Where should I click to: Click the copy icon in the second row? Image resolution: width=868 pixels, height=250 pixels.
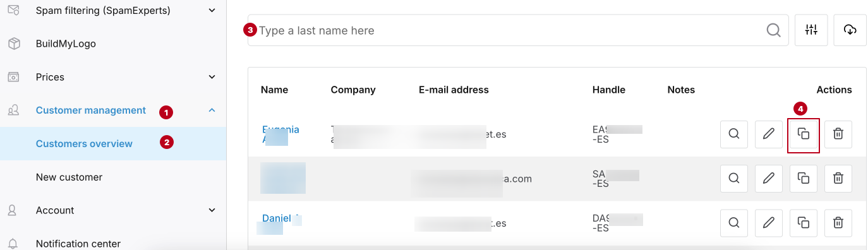[804, 179]
